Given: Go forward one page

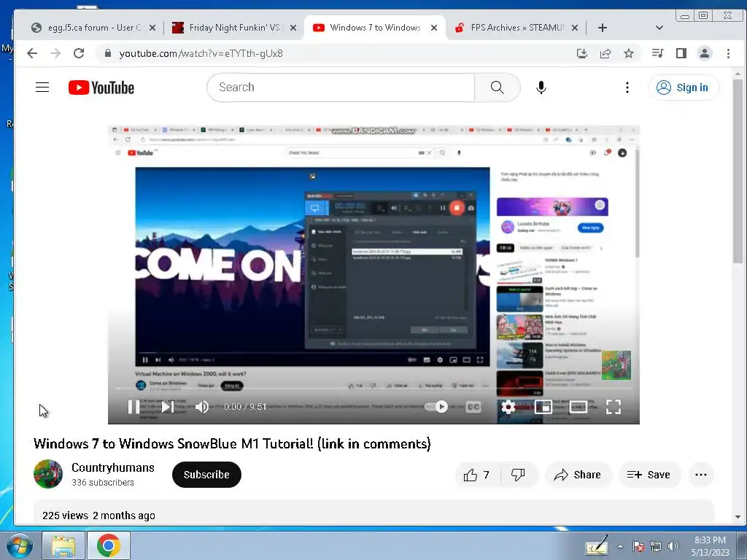Looking at the screenshot, I should [x=55, y=53].
